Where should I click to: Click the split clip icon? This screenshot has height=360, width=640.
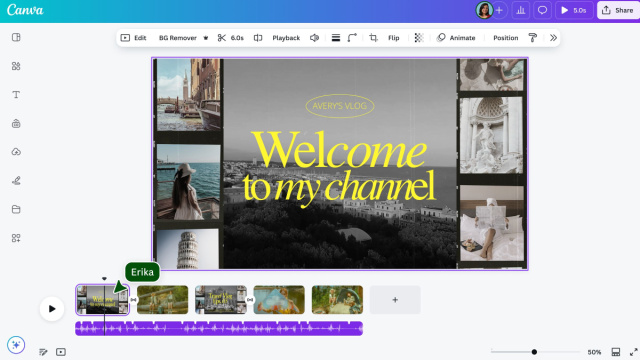[x=258, y=38]
